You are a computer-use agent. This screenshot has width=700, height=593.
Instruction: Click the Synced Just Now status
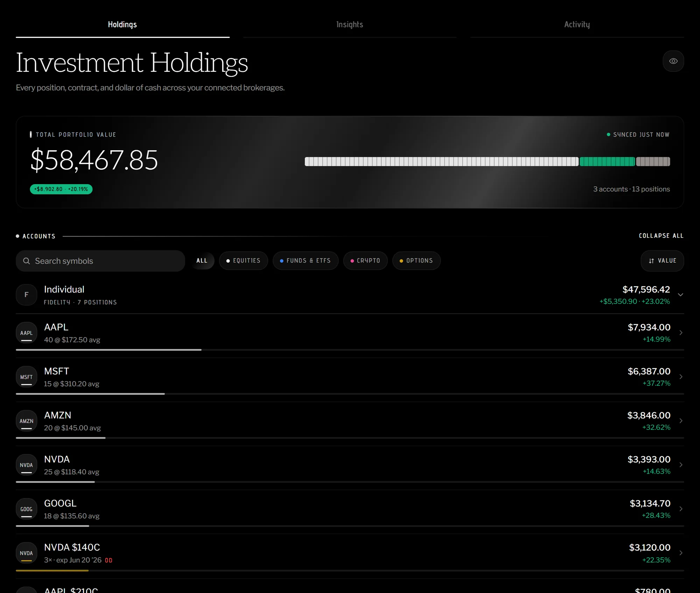(638, 135)
